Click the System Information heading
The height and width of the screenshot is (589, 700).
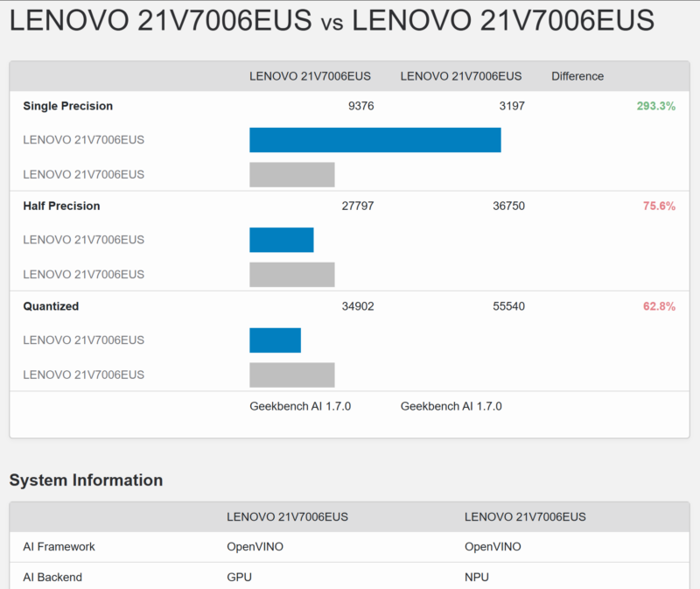86,480
